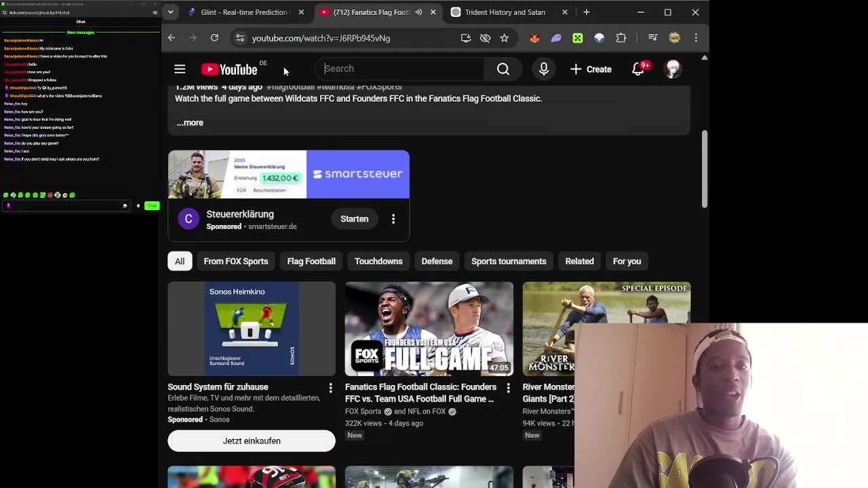The height and width of the screenshot is (488, 868).
Task: Close the Trident History tab
Action: [x=565, y=12]
